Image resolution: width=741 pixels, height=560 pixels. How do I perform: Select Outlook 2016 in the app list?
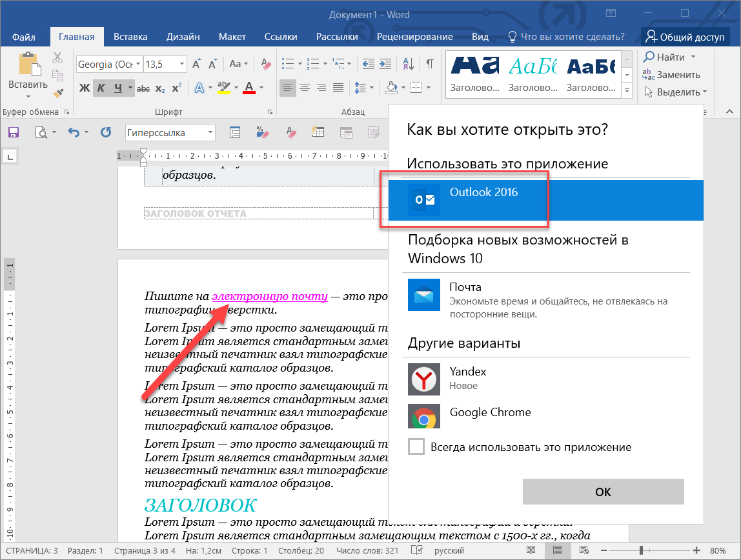pyautogui.click(x=546, y=200)
